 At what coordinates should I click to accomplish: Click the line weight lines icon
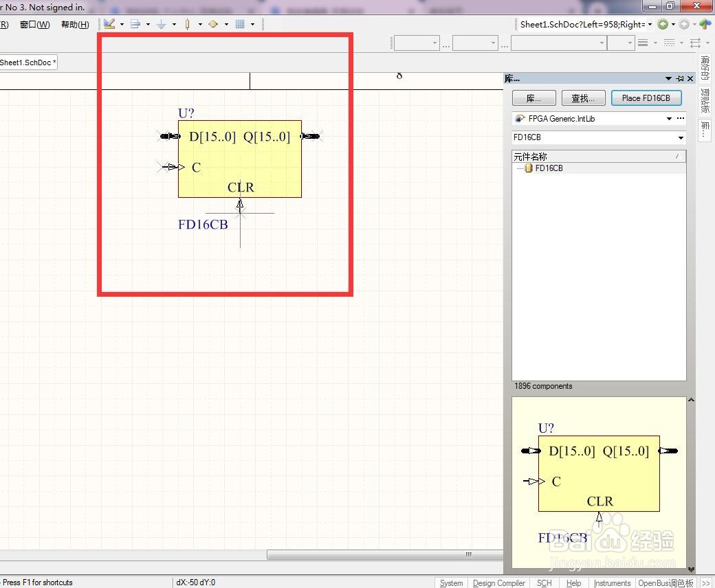(643, 43)
